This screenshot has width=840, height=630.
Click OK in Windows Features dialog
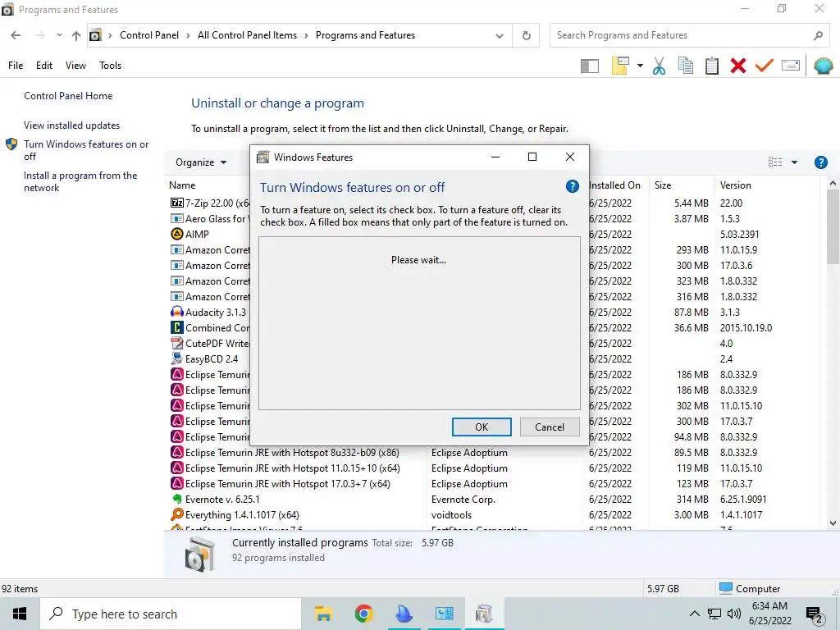482,427
